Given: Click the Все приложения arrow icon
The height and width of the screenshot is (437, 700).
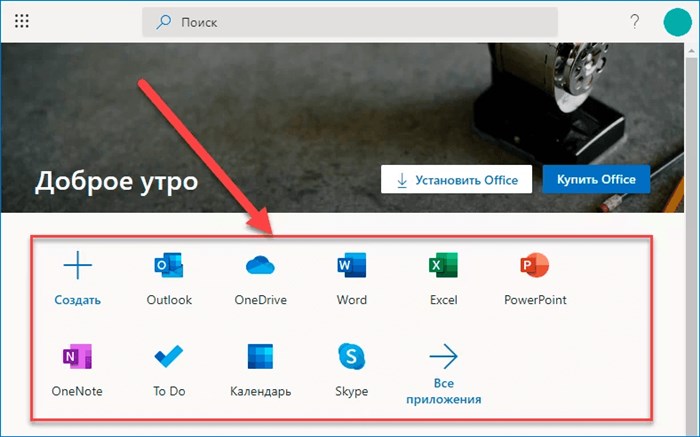Looking at the screenshot, I should point(443,356).
